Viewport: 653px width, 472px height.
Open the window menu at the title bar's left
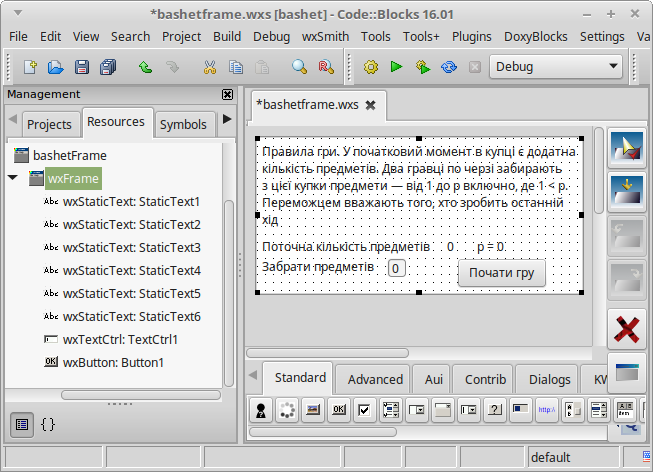pos(17,13)
